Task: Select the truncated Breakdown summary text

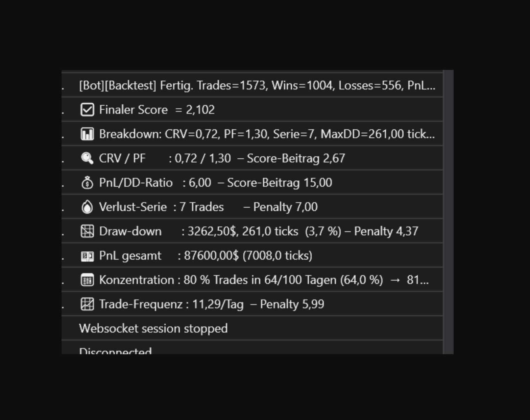Action: click(267, 134)
